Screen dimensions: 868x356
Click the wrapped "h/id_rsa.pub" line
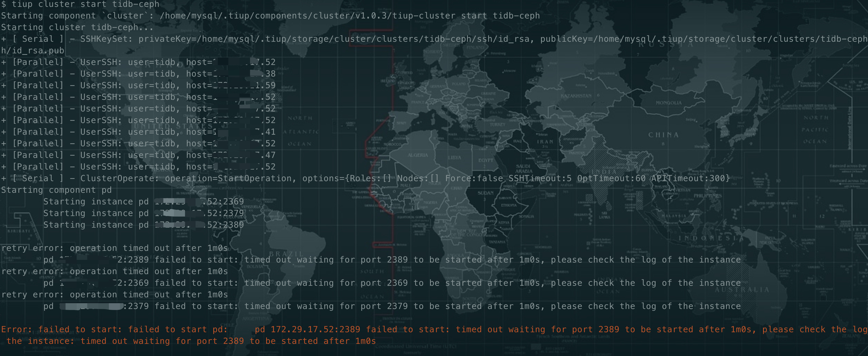(32, 50)
